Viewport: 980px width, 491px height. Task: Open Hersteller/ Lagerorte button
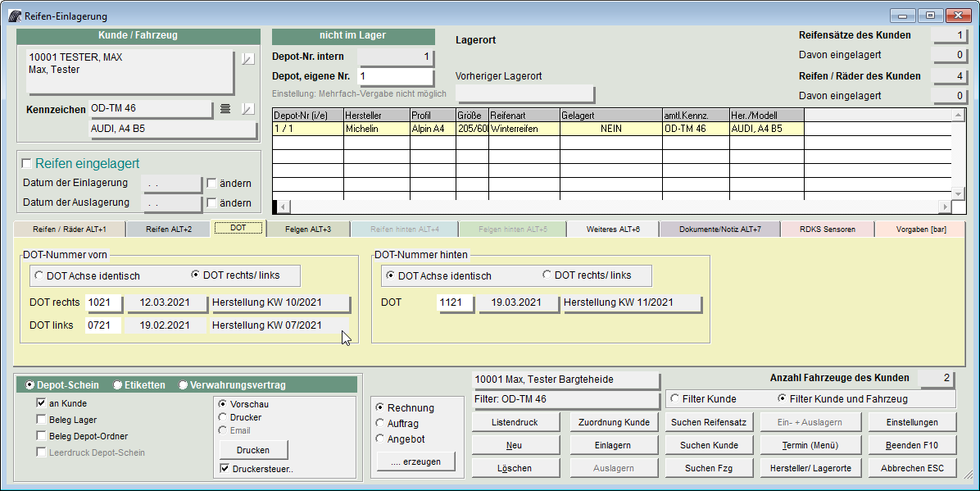click(810, 468)
